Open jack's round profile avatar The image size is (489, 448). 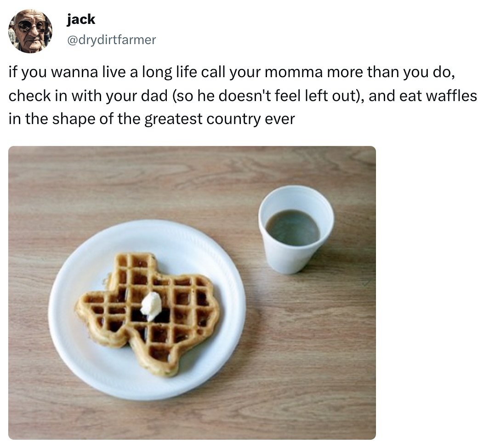click(x=30, y=31)
